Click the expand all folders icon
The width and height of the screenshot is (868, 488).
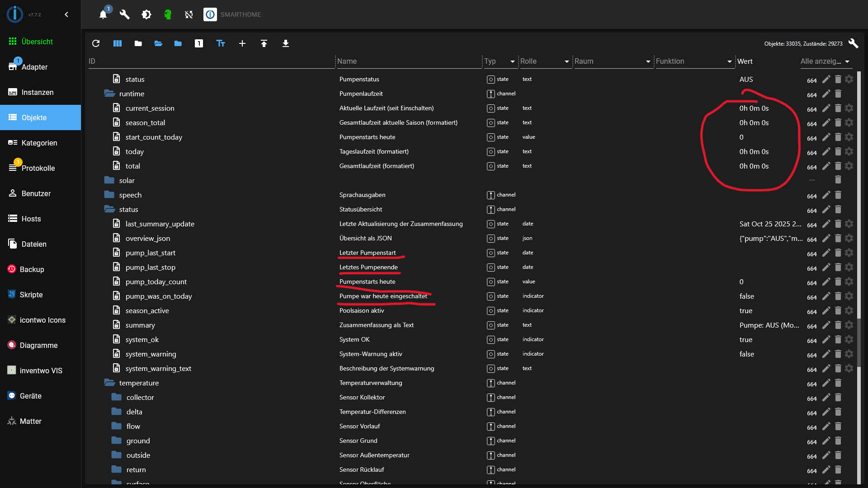click(158, 43)
